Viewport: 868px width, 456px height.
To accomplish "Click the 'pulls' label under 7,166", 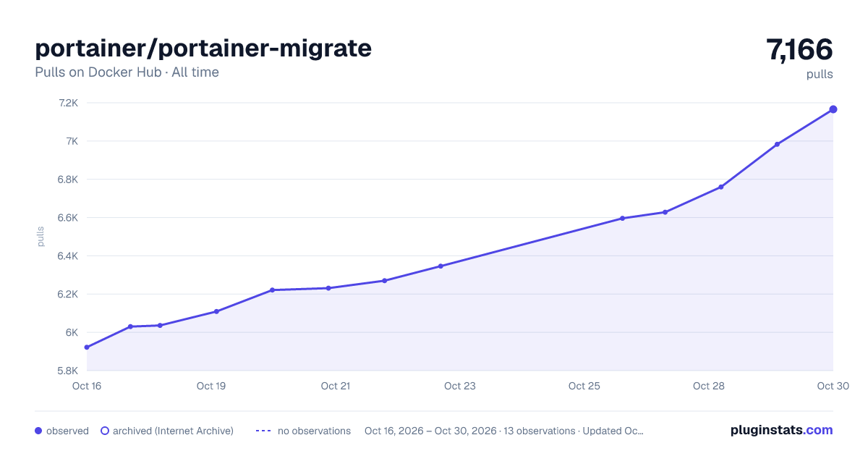I will click(x=820, y=74).
